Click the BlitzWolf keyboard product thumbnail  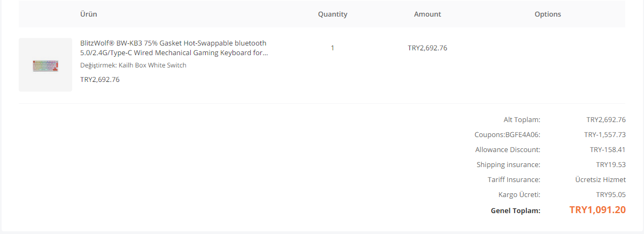point(45,65)
